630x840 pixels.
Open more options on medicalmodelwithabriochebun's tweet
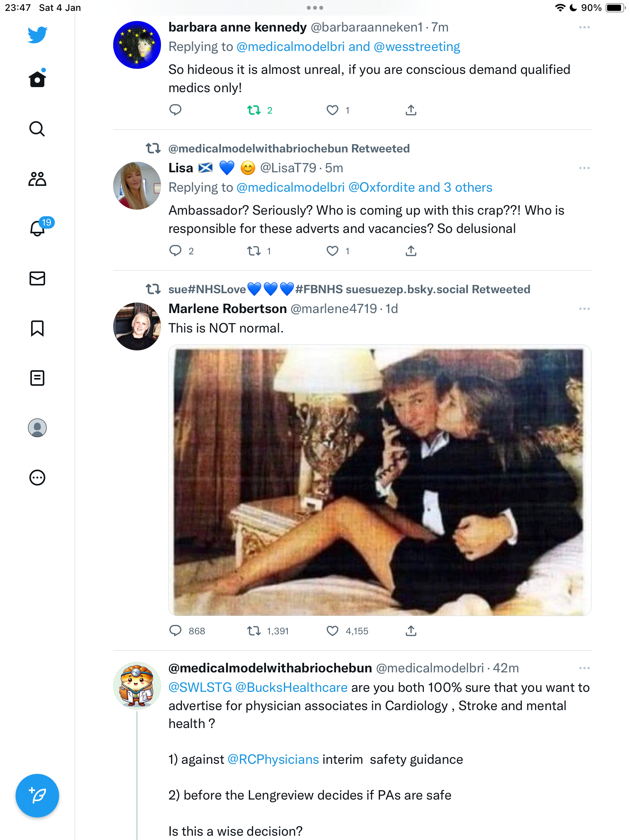tap(584, 668)
